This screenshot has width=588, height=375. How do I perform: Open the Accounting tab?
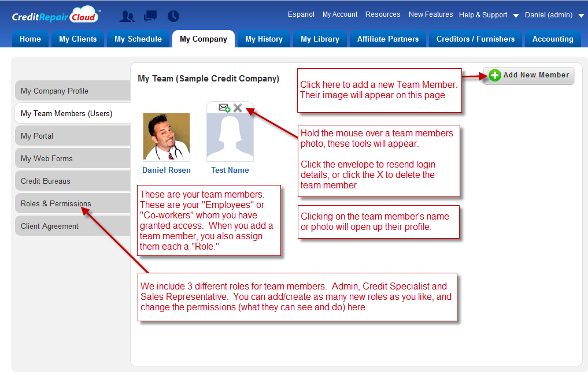[x=553, y=39]
